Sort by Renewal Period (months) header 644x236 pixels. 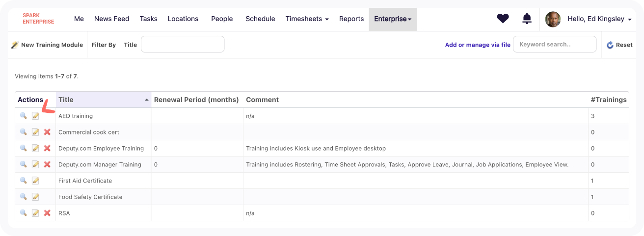pyautogui.click(x=196, y=100)
